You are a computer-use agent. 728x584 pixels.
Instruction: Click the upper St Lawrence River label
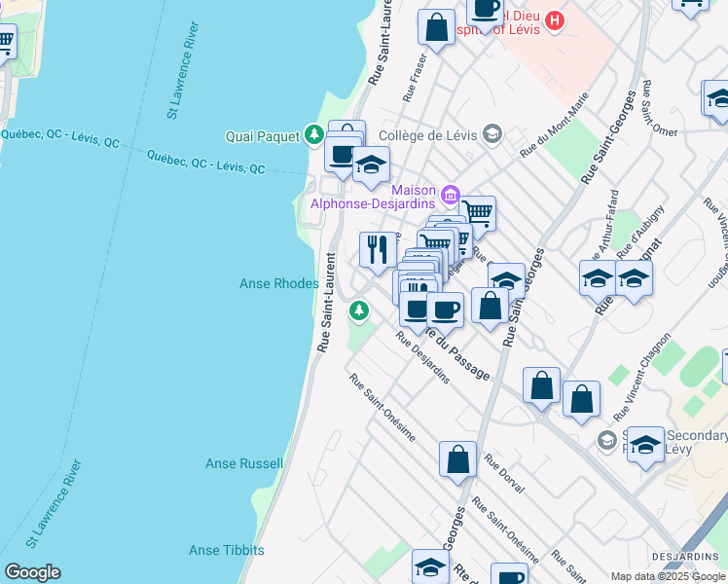(183, 70)
